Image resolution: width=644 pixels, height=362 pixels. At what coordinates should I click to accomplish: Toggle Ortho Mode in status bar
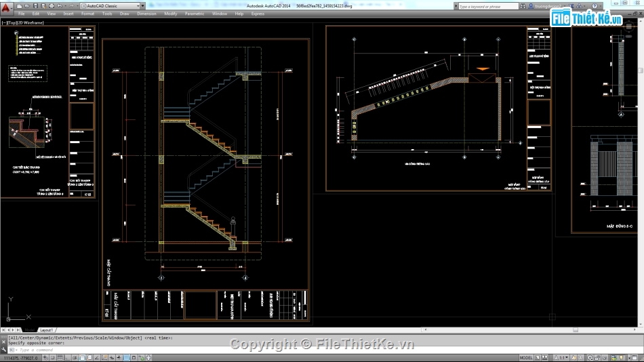coord(67,358)
